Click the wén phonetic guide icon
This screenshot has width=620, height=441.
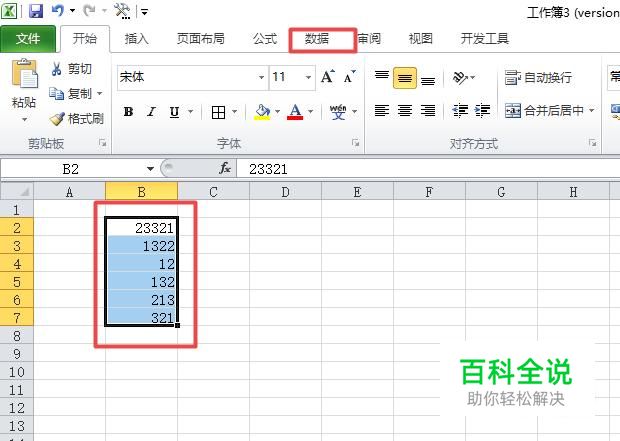tap(338, 112)
